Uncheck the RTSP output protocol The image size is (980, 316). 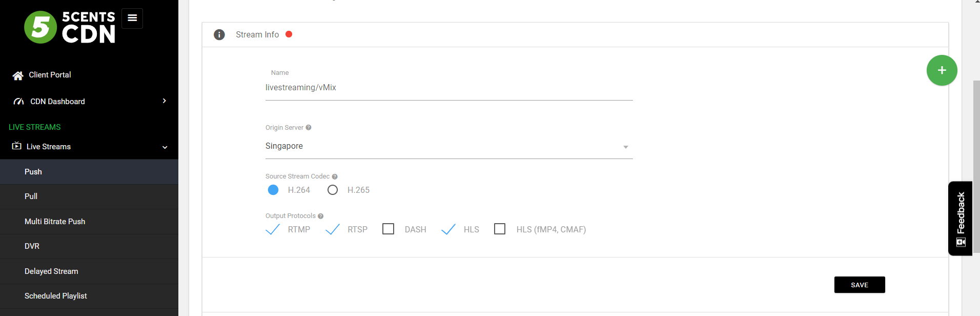click(x=333, y=229)
